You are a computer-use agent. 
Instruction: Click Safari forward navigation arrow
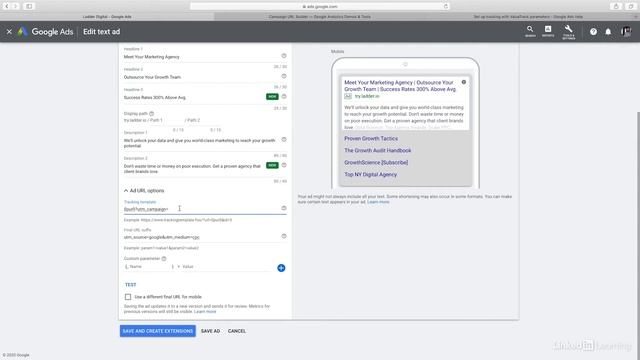click(x=16, y=6)
